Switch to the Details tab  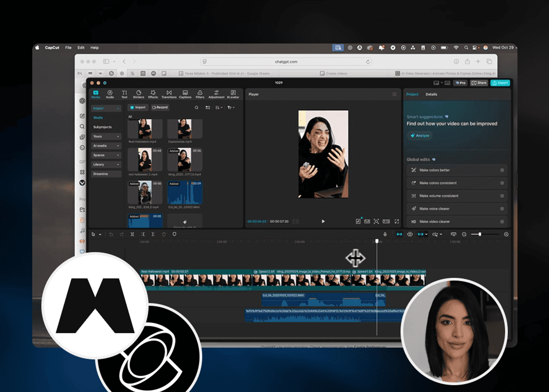[x=431, y=94]
